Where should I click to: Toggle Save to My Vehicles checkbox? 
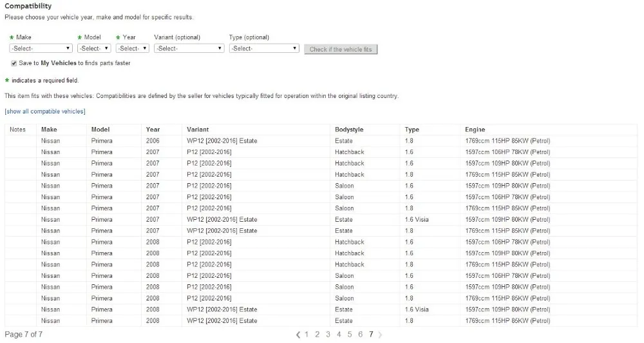tap(14, 63)
